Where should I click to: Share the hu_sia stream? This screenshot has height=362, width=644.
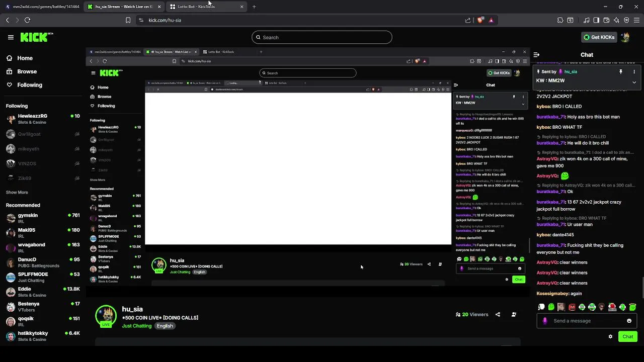[x=498, y=314]
